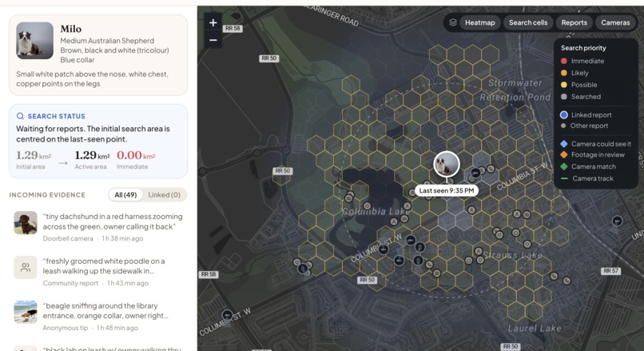Click the Footage in review orange diamond

564,154
